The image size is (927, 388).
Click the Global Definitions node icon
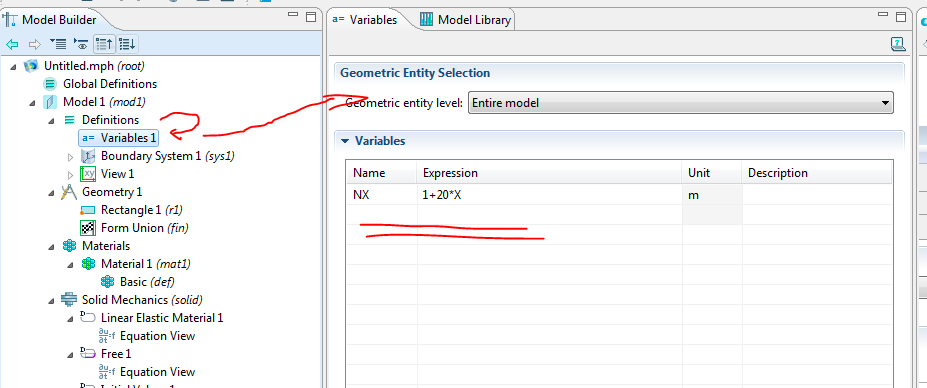pyautogui.click(x=50, y=84)
